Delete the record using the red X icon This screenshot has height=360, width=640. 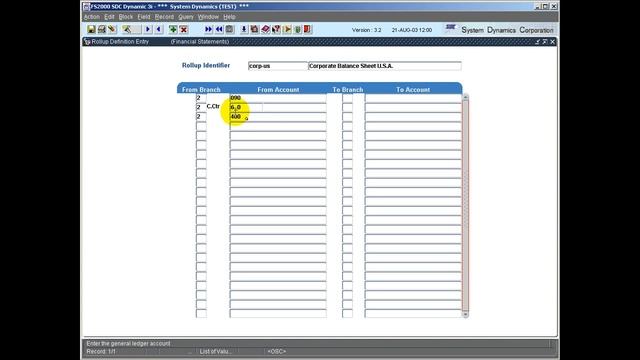(x=184, y=29)
